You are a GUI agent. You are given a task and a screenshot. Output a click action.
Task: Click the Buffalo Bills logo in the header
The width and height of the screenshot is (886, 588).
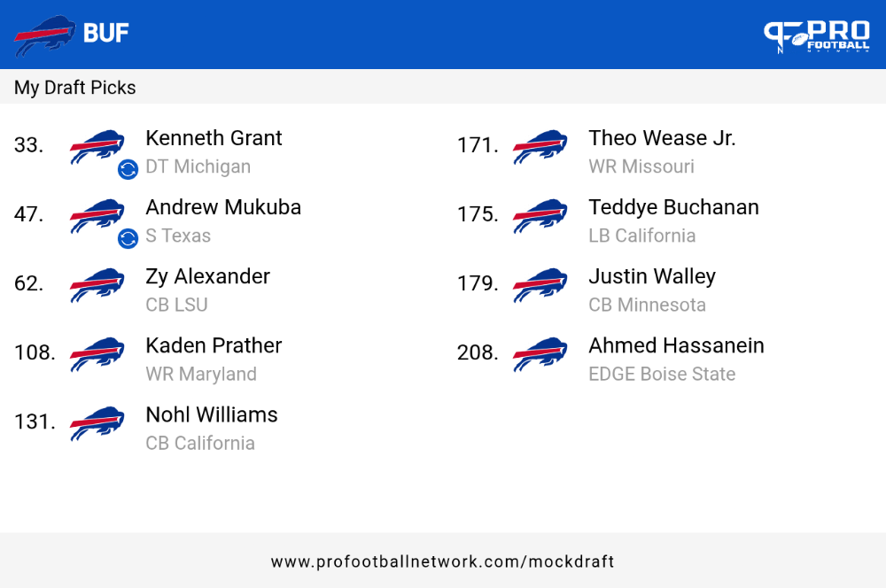(x=44, y=35)
